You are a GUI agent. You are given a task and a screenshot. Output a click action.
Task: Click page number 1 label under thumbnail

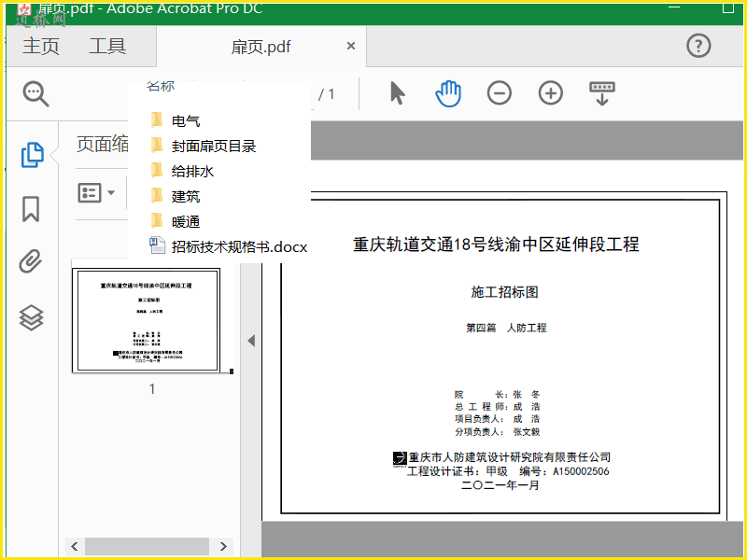pos(152,389)
